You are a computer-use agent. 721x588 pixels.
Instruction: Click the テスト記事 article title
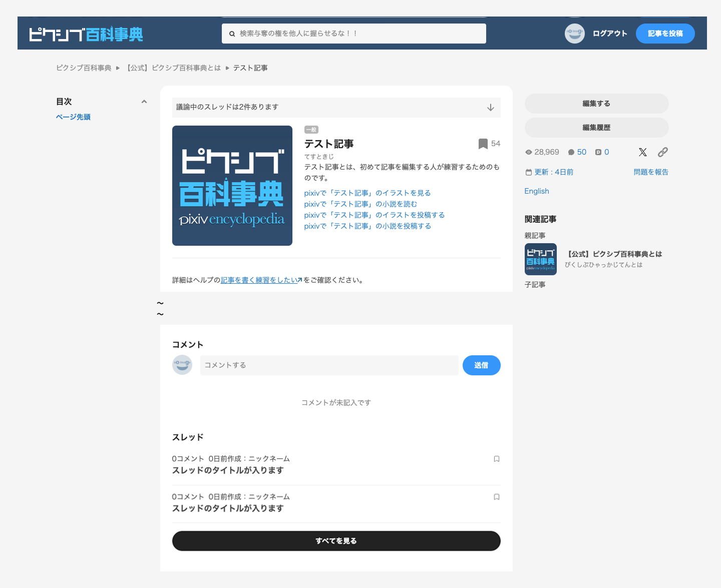click(329, 144)
